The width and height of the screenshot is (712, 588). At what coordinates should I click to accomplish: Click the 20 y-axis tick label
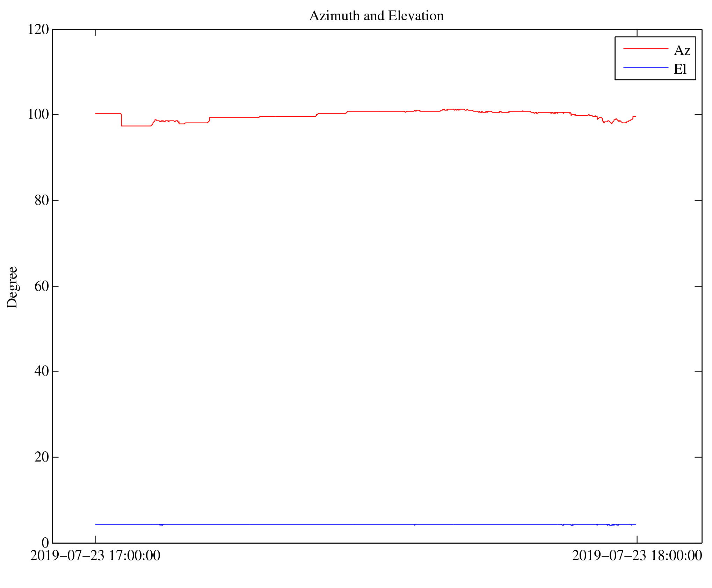pos(42,457)
